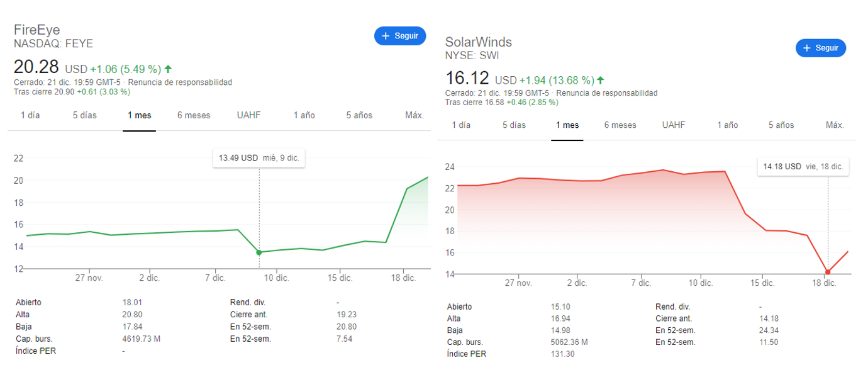868x372 pixels.
Task: Switch FireEye chart to UAHF
Action: (x=248, y=115)
